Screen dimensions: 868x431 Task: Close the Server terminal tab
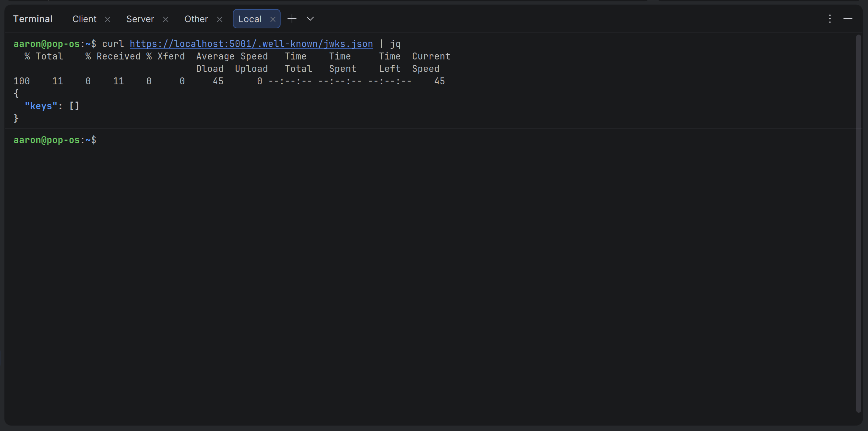(x=166, y=19)
